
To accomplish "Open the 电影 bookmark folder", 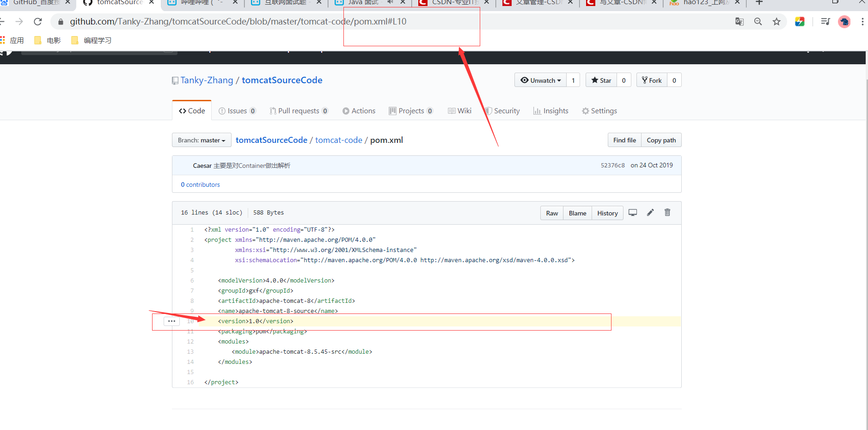I will (x=48, y=40).
